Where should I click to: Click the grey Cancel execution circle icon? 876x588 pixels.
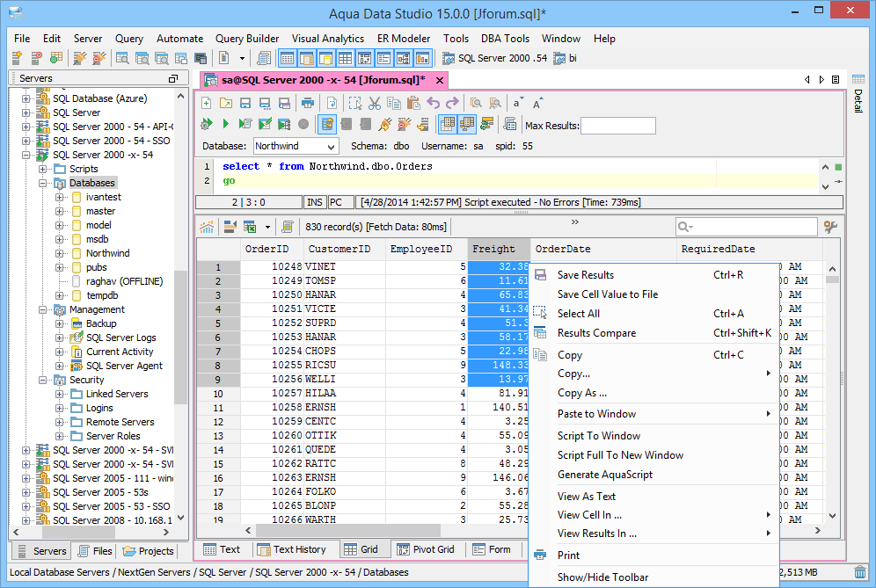303,124
